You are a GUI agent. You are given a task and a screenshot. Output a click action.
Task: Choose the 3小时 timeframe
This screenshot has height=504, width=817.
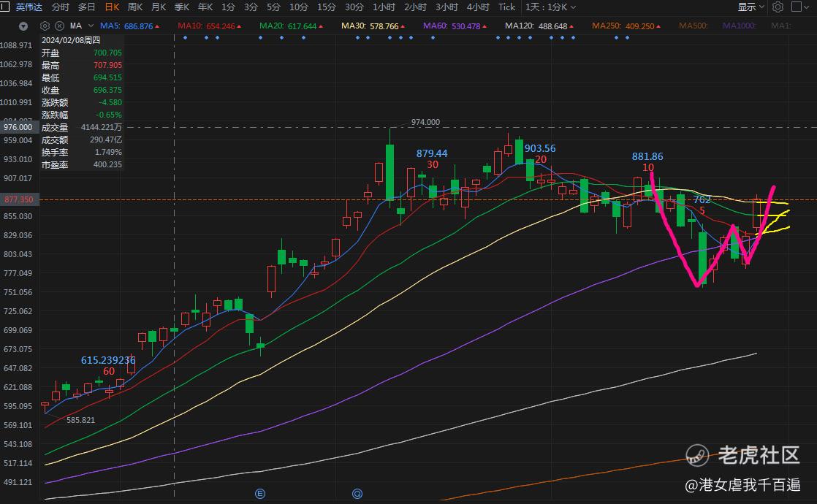coord(446,7)
